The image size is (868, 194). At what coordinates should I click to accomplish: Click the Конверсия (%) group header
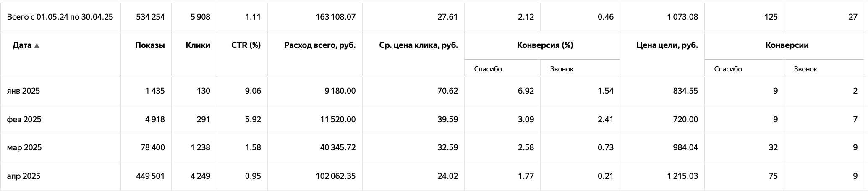coord(545,45)
